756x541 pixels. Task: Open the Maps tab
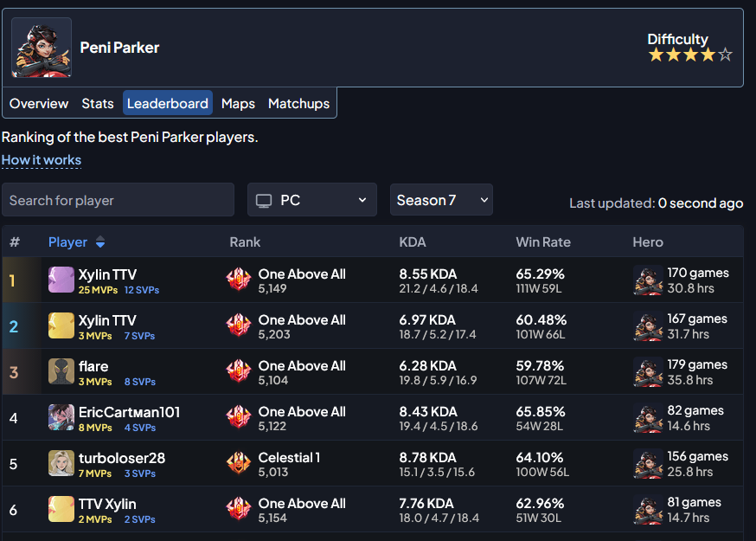pos(238,103)
